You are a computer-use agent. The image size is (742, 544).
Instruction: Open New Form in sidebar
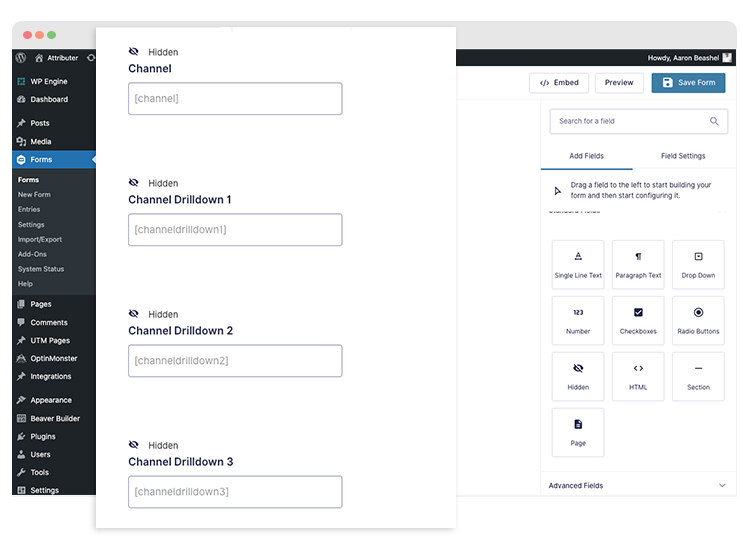tap(34, 194)
